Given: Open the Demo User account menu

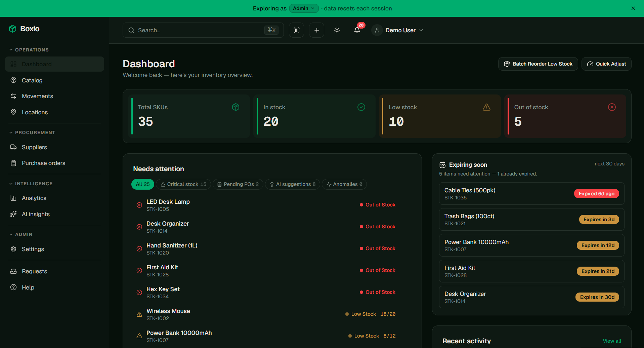Looking at the screenshot, I should tap(398, 30).
